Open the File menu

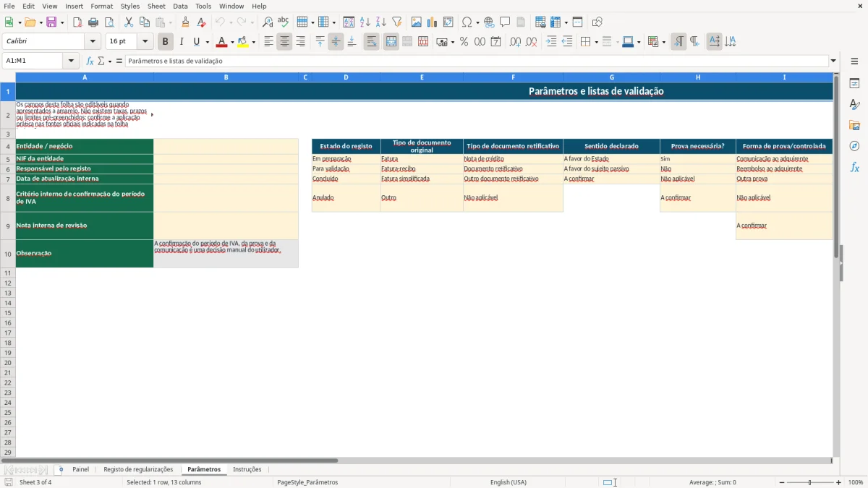(9, 6)
